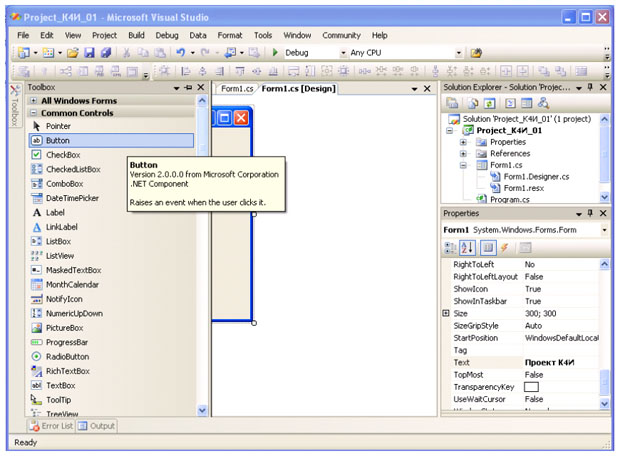The height and width of the screenshot is (456, 620).
Task: Click the Open File folder icon
Action: click(73, 53)
